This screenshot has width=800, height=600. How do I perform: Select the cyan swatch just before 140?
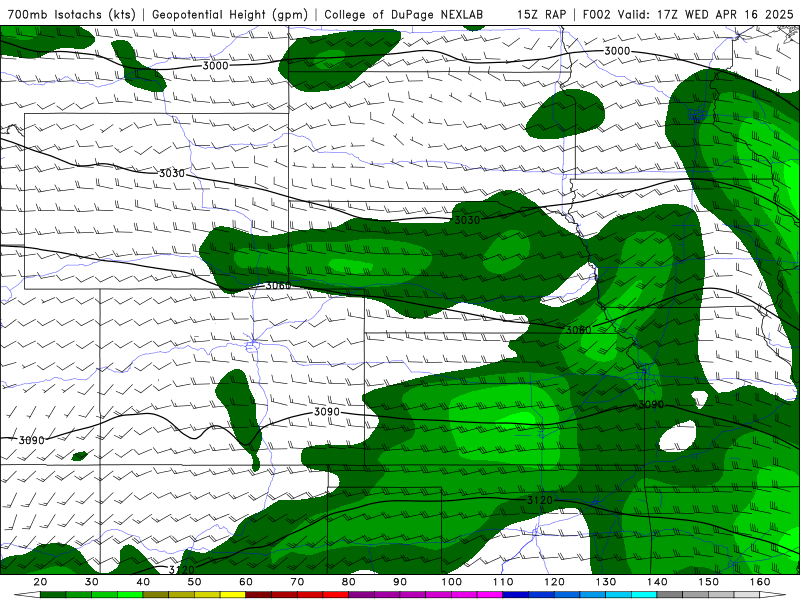click(644, 595)
